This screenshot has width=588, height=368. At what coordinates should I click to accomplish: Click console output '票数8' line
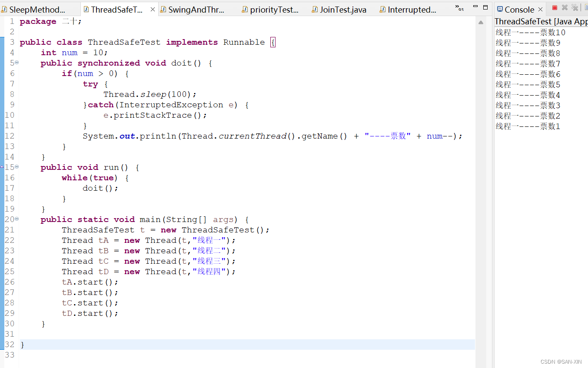528,53
